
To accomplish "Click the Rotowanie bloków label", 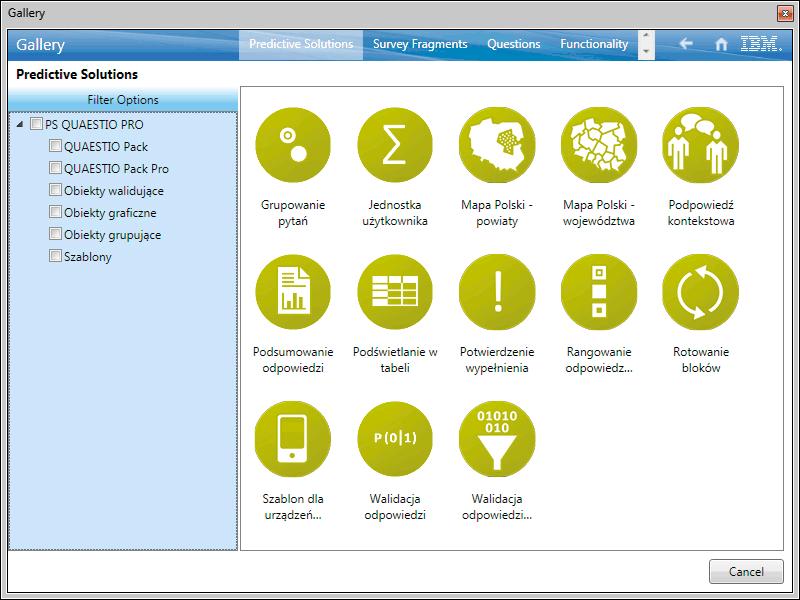I will (701, 360).
